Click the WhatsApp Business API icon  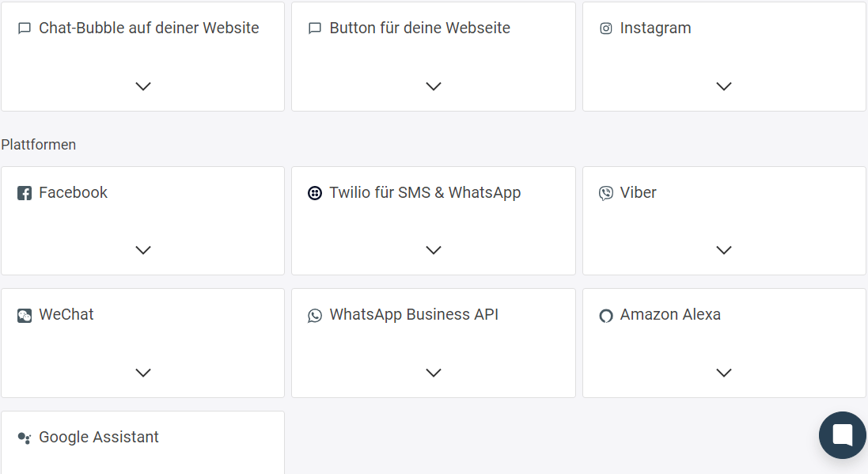[x=315, y=315]
